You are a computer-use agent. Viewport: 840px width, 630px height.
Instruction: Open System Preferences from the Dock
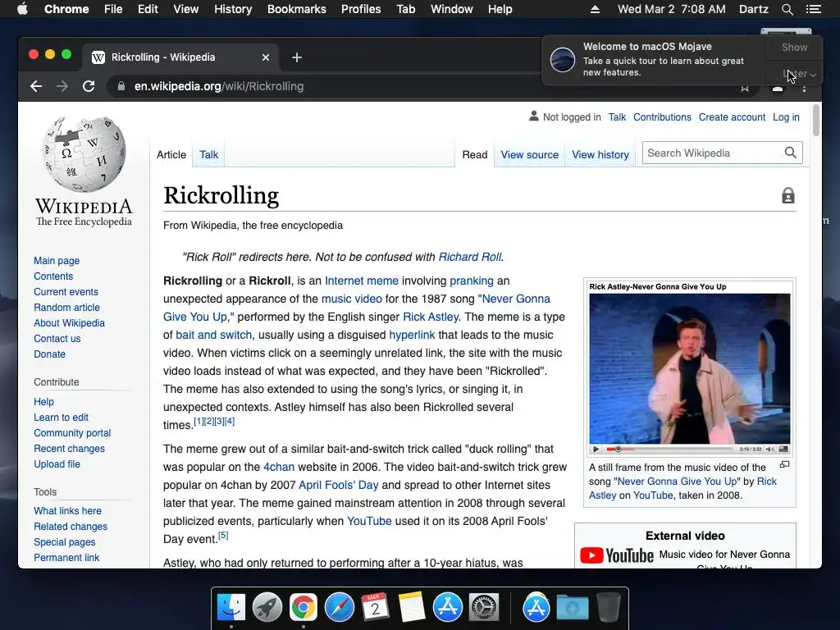pos(484,608)
